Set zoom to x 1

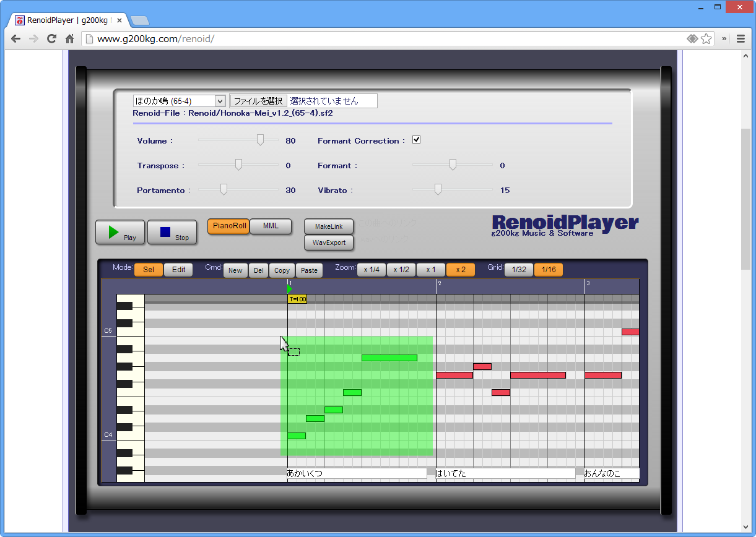coord(431,270)
